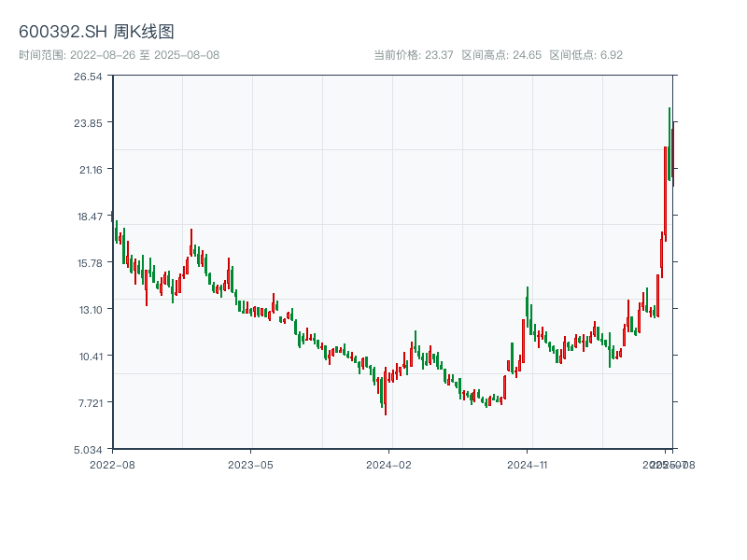The width and height of the screenshot is (747, 560).
Task: Click the 5.034 y-axis price label
Action: pos(88,450)
